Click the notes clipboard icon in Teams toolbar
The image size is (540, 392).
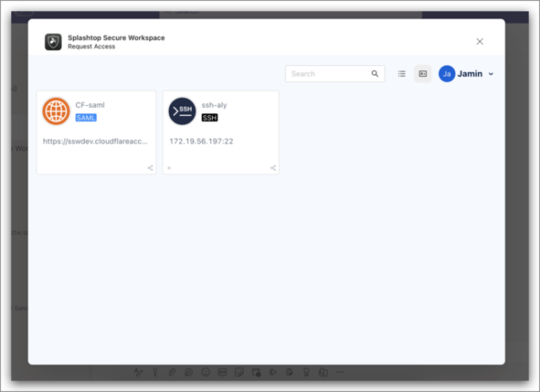point(289,372)
